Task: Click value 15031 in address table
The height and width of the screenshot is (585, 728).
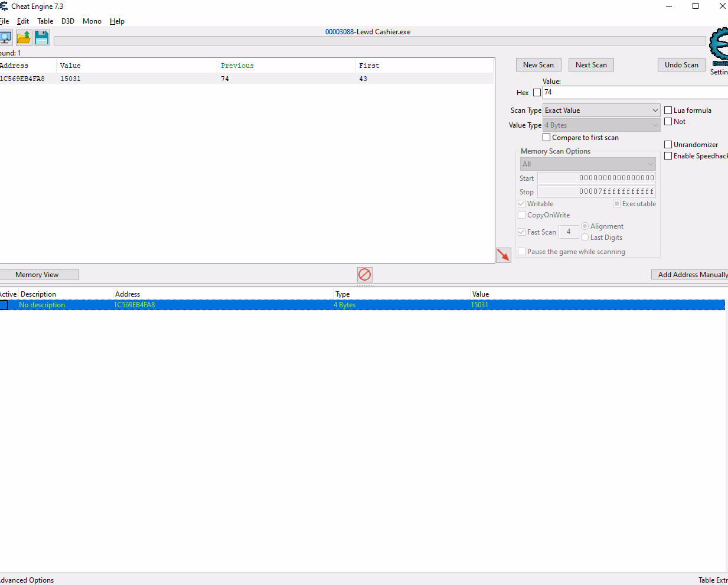Action: click(479, 305)
